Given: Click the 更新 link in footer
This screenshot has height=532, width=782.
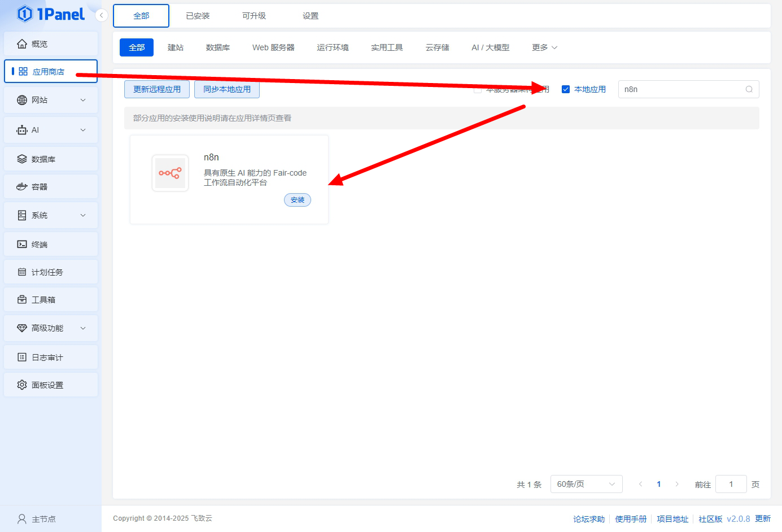Looking at the screenshot, I should point(763,518).
